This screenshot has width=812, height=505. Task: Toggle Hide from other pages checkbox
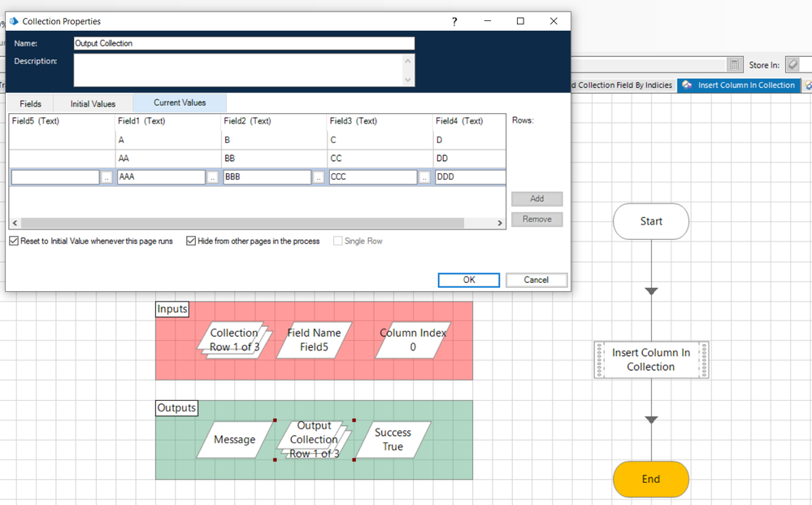pyautogui.click(x=191, y=242)
